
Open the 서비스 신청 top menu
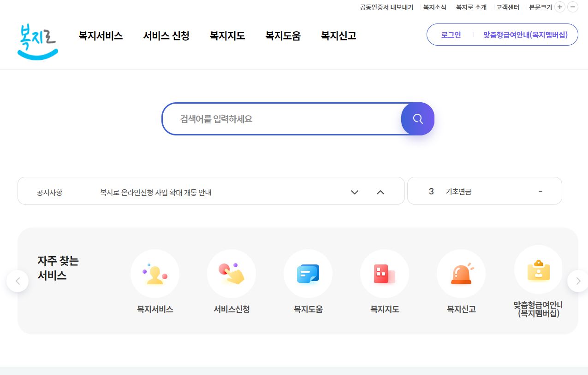click(166, 36)
